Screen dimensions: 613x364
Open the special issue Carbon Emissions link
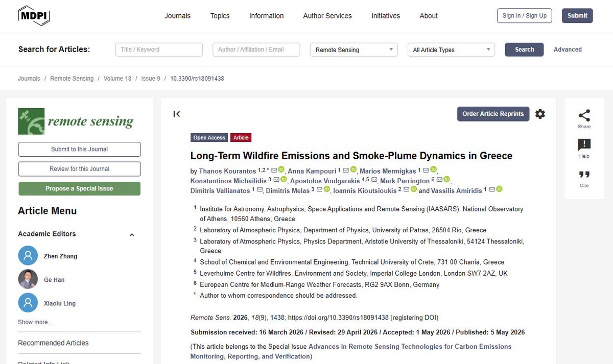click(x=351, y=351)
